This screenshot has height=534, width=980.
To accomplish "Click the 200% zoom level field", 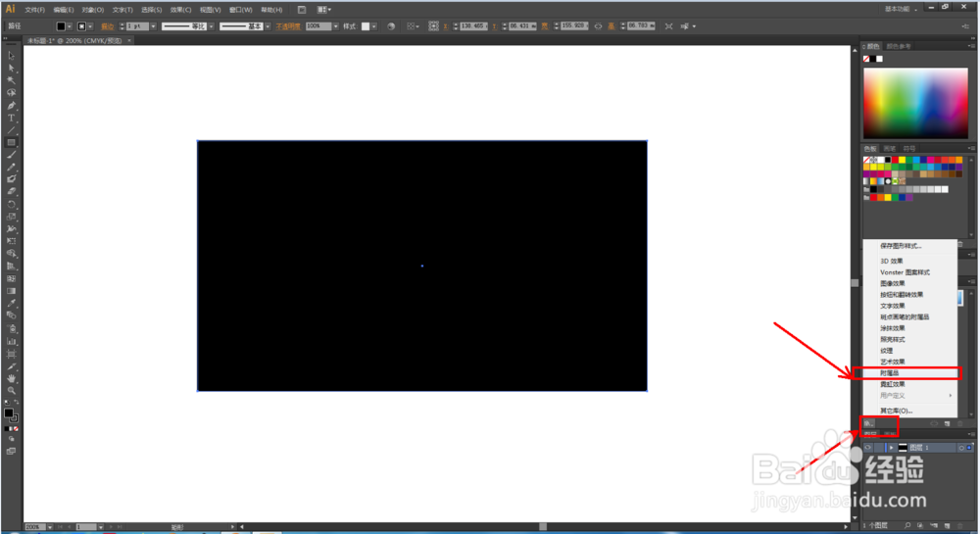I will (35, 527).
